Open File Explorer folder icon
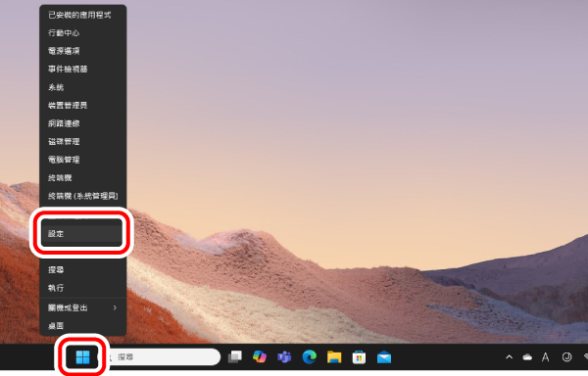 [334, 356]
